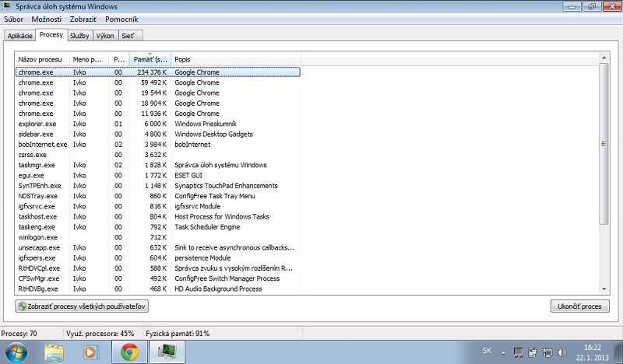Sort processes by Pamäť column header
This screenshot has width=623, height=364.
click(150, 59)
